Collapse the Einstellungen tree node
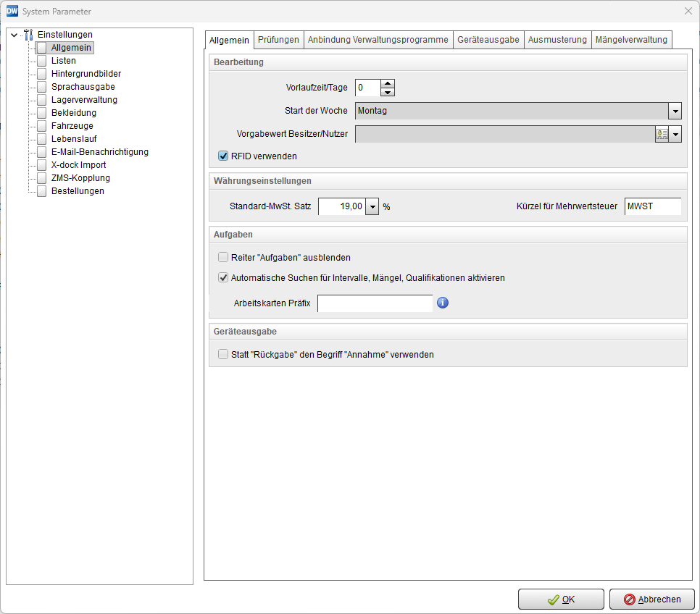The width and height of the screenshot is (700, 614). [x=14, y=35]
